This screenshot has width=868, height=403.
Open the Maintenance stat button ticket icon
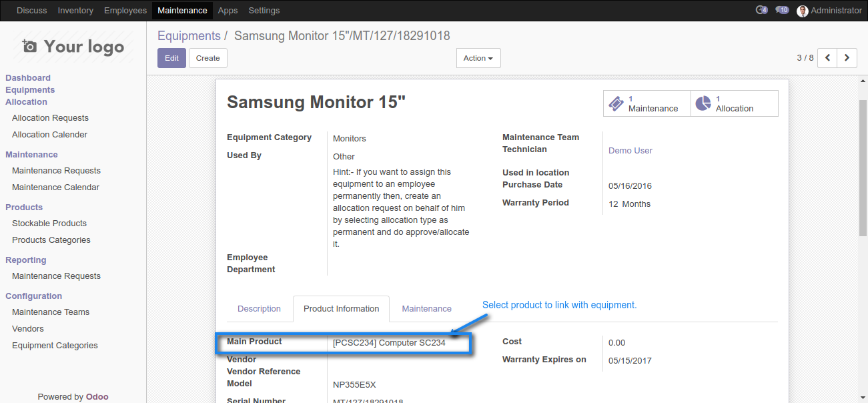click(x=616, y=103)
